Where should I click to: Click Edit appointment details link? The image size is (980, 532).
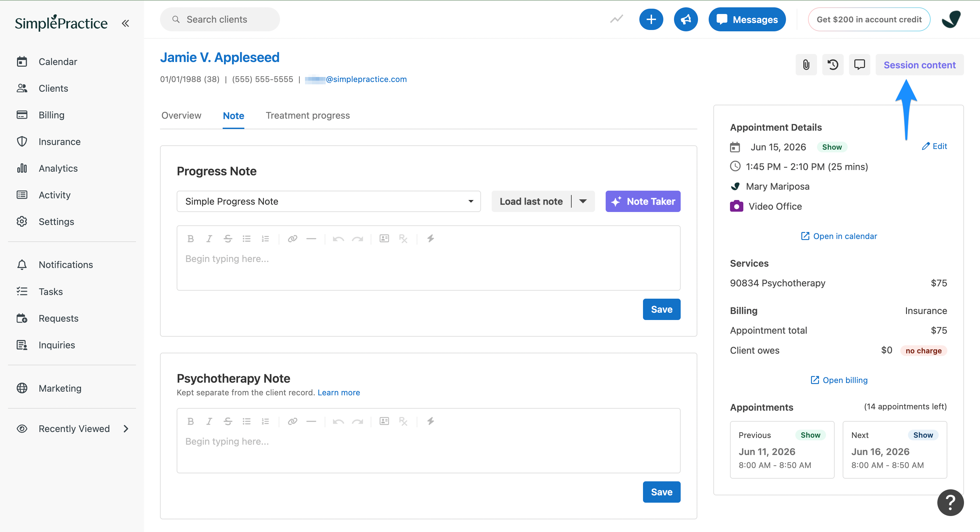pos(934,146)
